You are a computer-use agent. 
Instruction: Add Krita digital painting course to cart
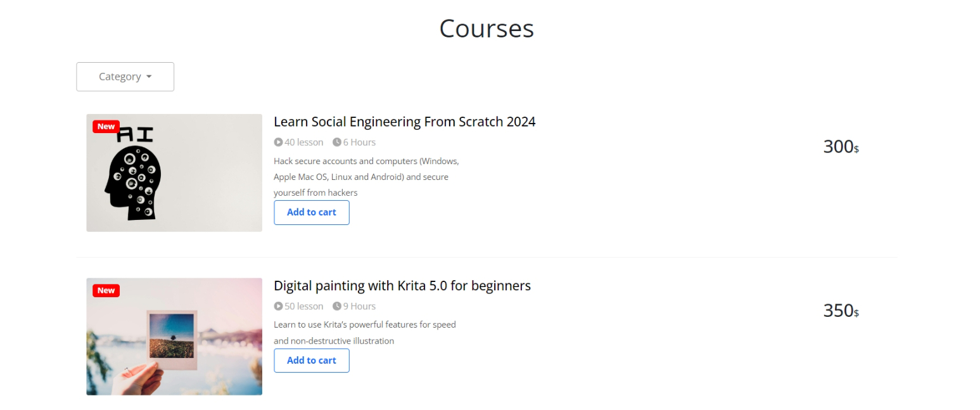point(312,361)
